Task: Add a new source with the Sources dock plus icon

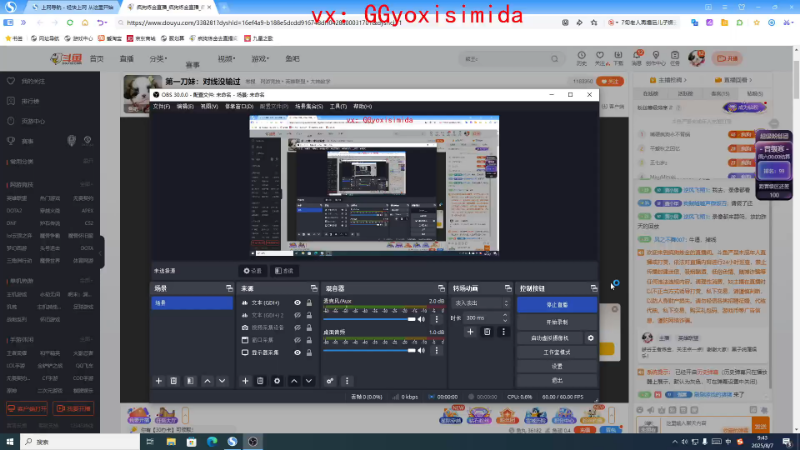Action: coord(245,381)
